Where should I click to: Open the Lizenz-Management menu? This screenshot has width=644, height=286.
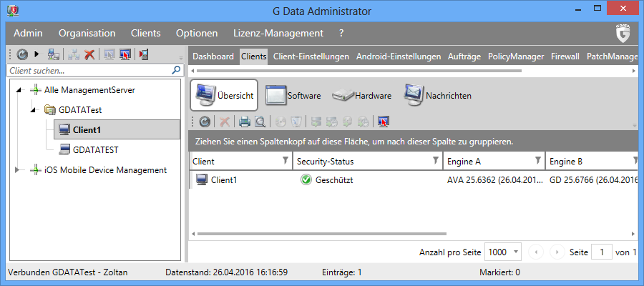point(278,33)
